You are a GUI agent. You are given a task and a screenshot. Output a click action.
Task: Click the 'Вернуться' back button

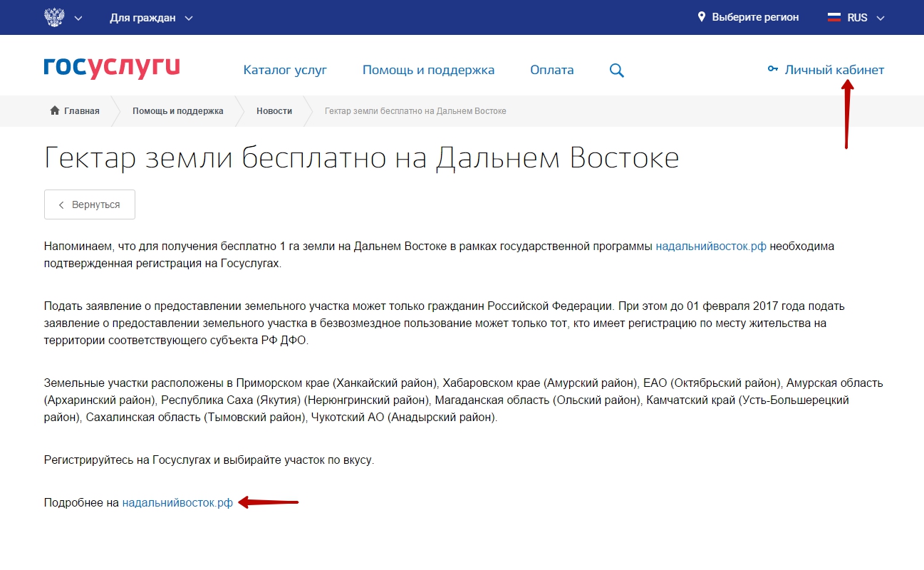pos(90,204)
